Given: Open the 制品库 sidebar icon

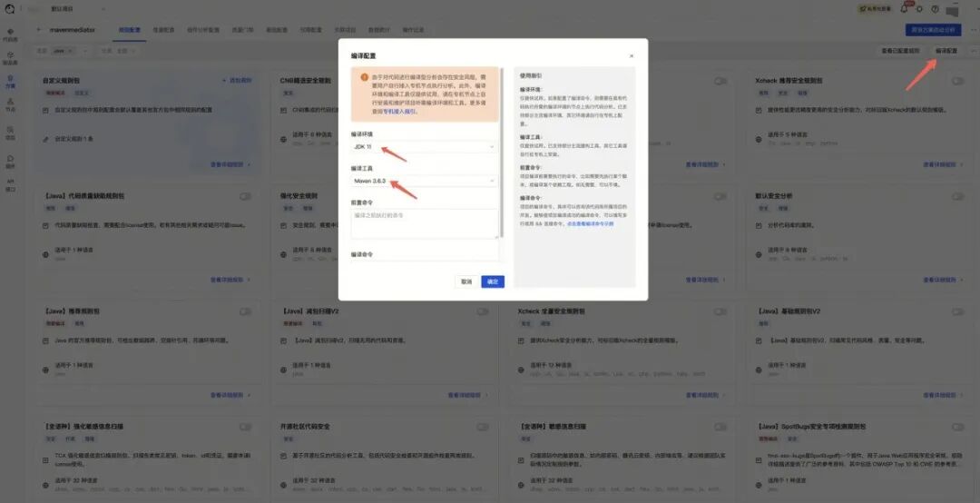Looking at the screenshot, I should point(10,58).
